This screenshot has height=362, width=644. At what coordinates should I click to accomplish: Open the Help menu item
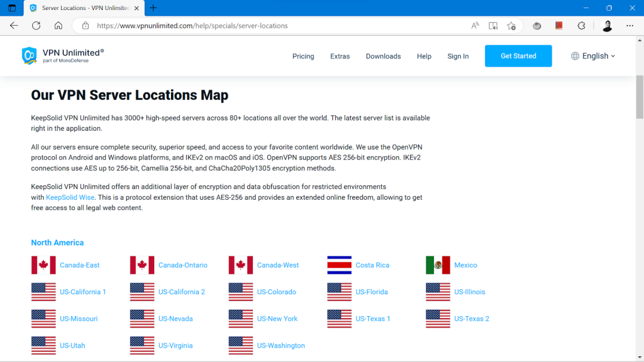point(424,56)
